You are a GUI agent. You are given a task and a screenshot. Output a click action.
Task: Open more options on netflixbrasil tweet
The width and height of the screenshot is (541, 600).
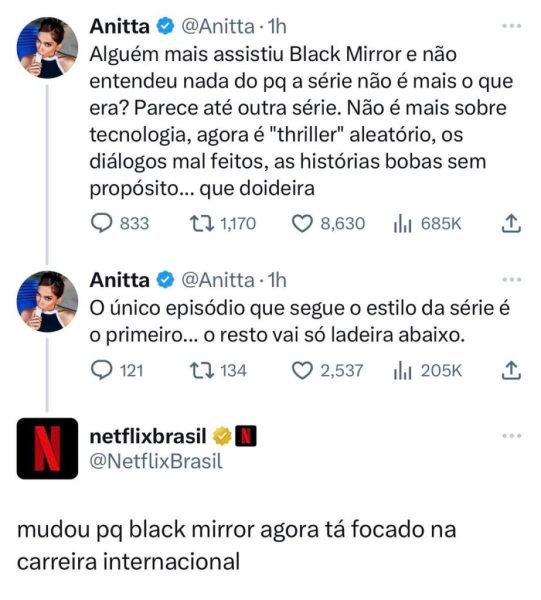[x=512, y=436]
